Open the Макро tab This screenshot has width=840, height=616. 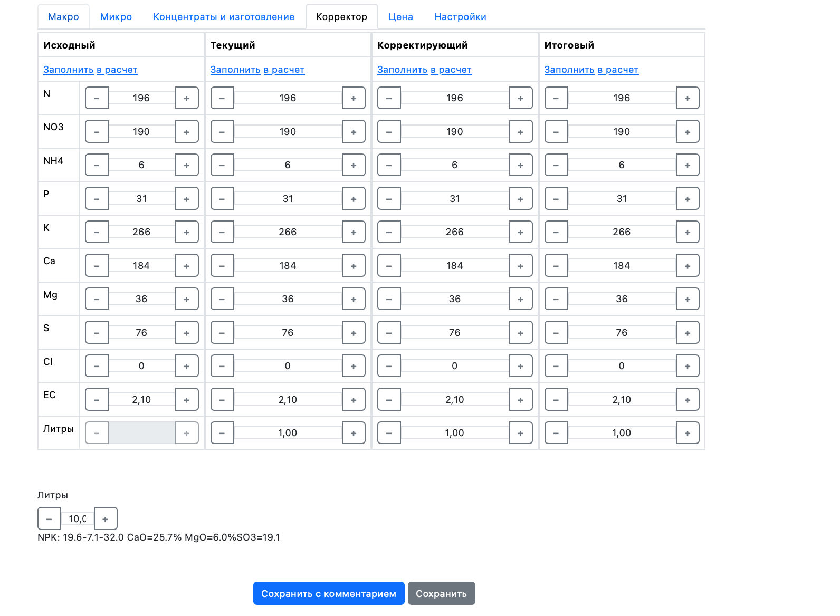click(x=63, y=17)
